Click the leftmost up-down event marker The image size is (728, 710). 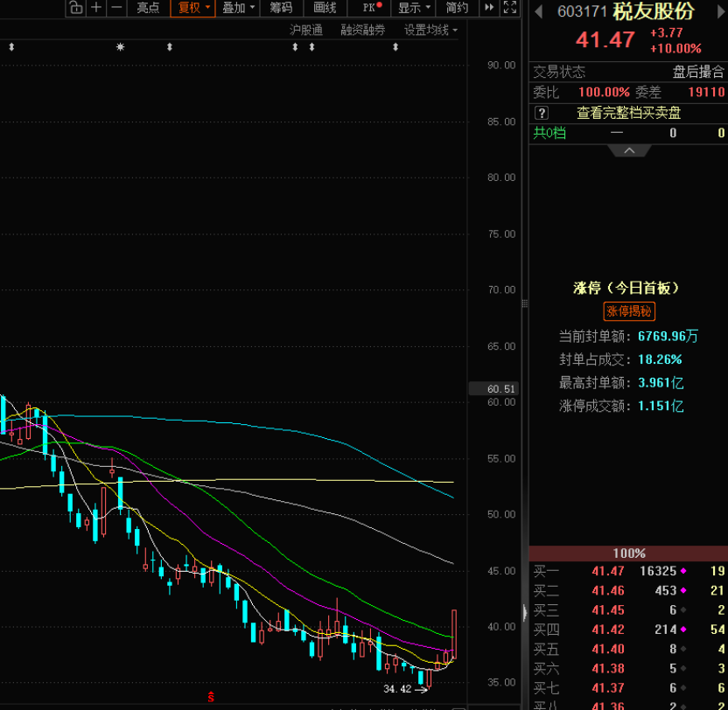click(x=11, y=47)
